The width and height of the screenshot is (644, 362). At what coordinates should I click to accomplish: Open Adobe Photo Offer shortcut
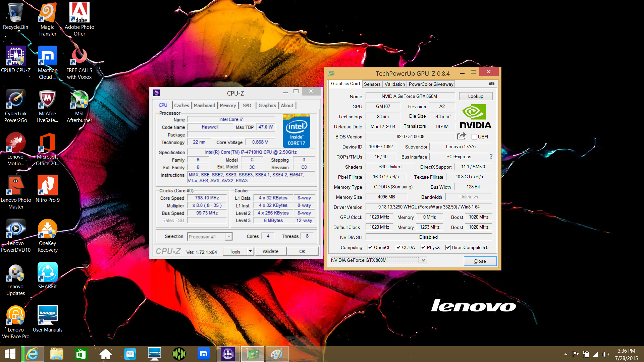click(x=79, y=19)
